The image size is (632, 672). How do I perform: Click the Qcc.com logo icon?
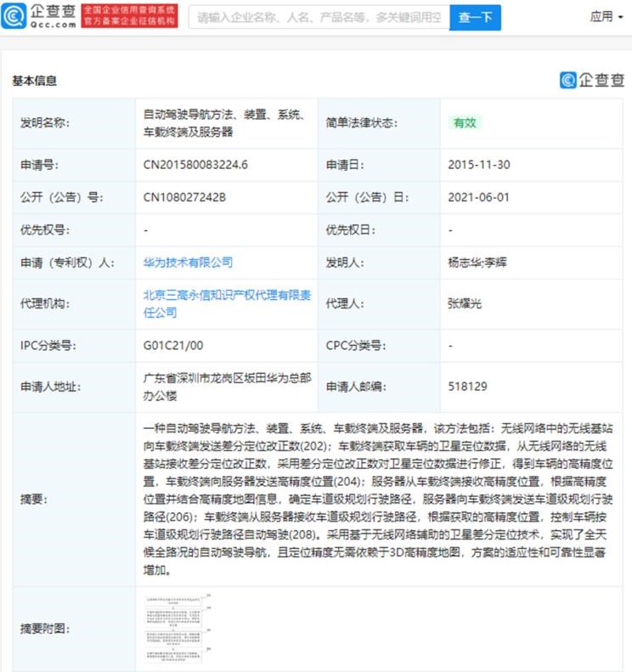14,16
